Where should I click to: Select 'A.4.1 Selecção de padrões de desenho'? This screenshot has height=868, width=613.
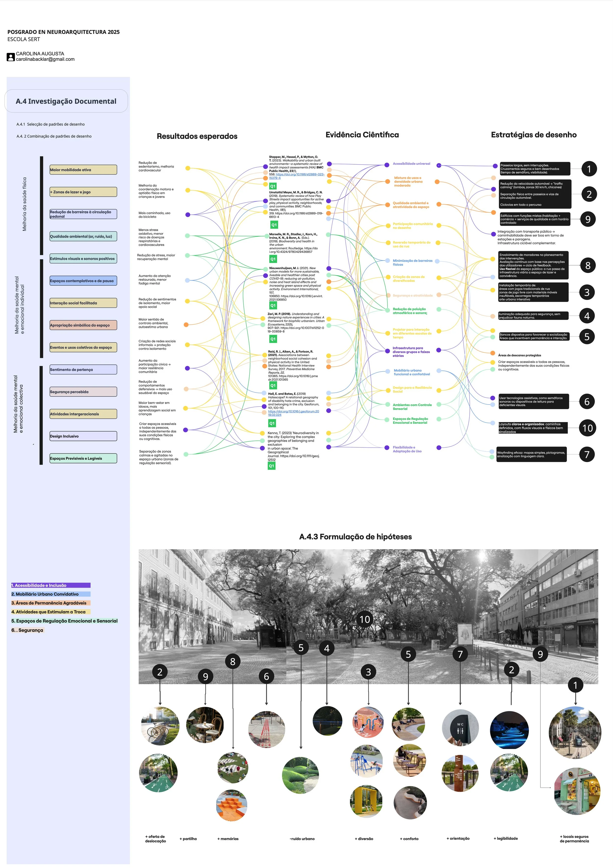click(x=51, y=124)
